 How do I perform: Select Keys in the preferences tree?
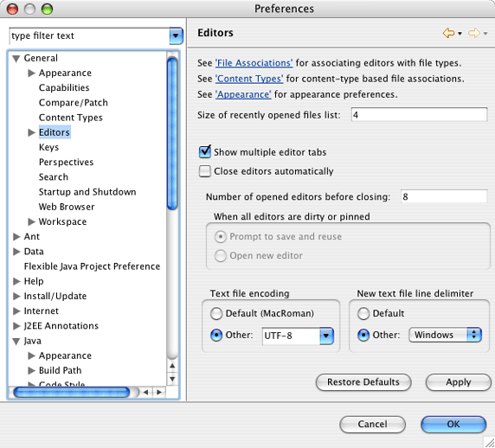coord(49,147)
